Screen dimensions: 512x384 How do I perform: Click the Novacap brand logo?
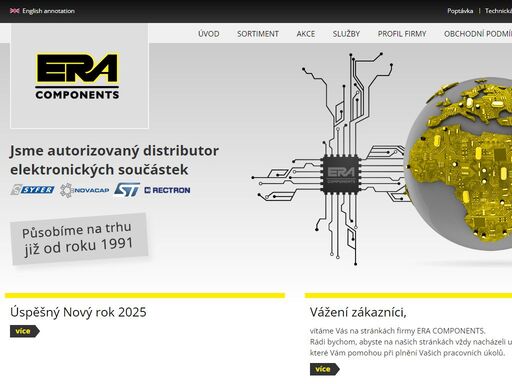pos(85,190)
